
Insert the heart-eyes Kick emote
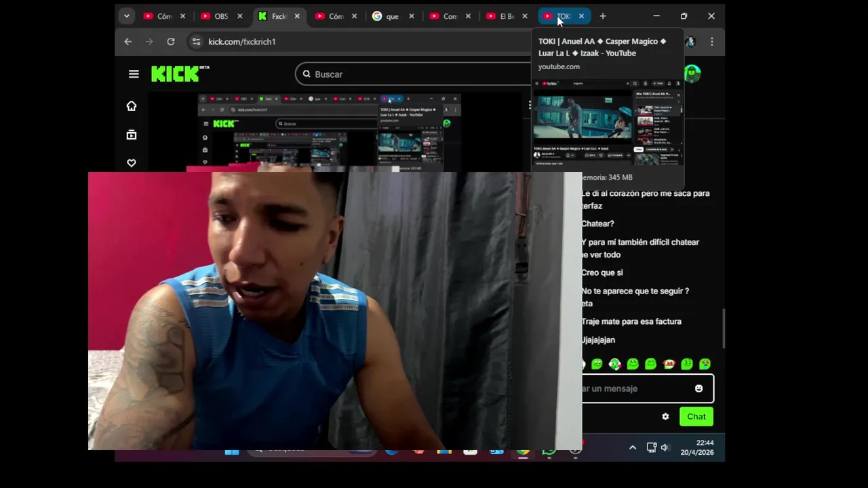(705, 364)
